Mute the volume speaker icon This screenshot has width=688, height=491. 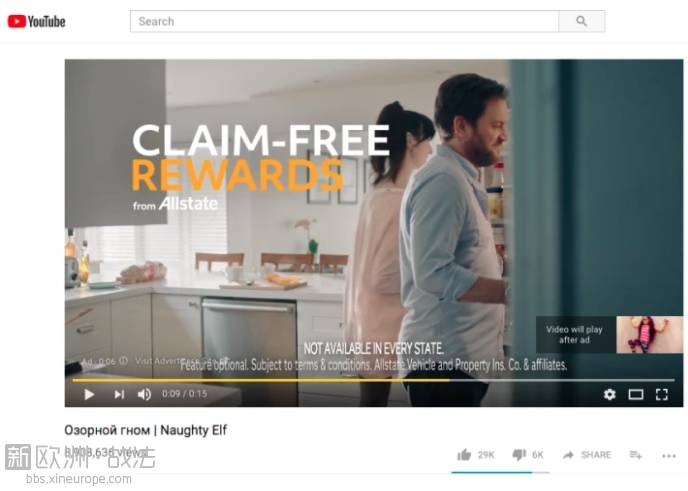(x=144, y=394)
